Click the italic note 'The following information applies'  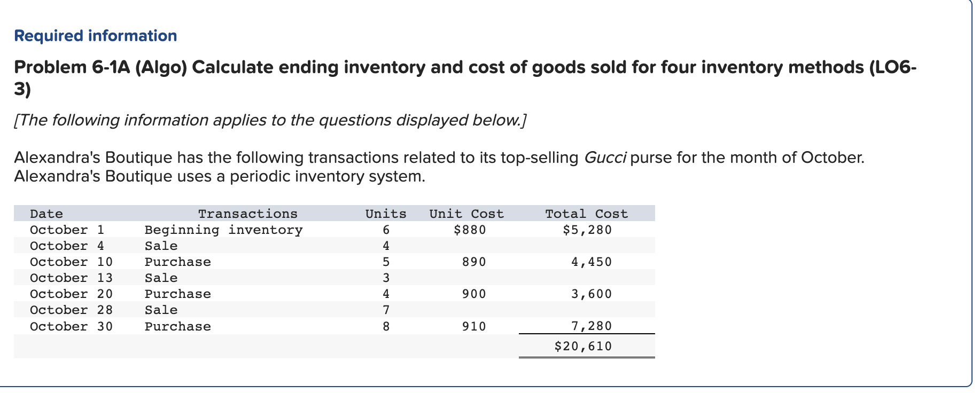[x=270, y=120]
